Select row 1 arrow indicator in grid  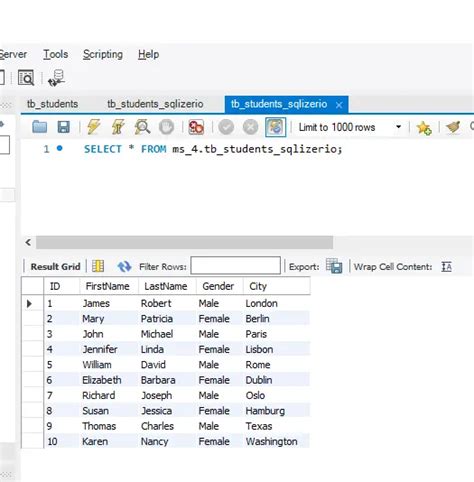(29, 303)
